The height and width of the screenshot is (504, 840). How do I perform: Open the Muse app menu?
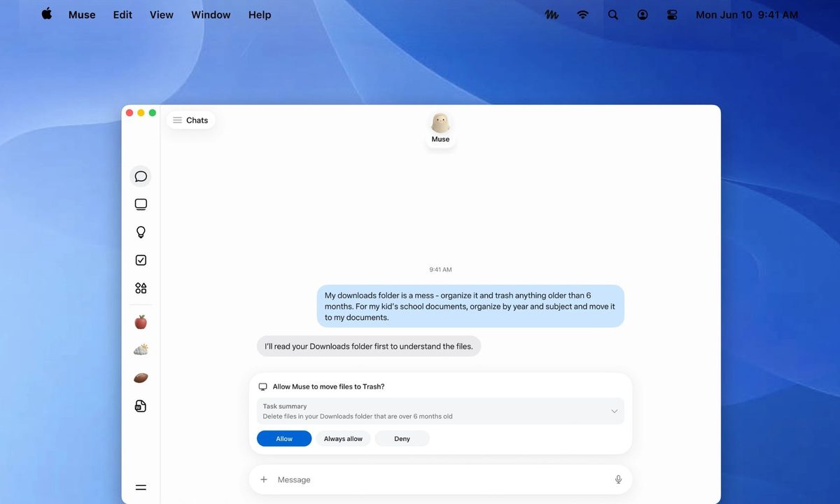(82, 15)
